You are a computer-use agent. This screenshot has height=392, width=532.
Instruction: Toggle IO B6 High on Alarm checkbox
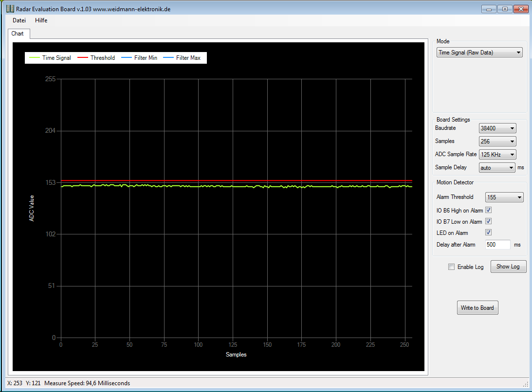[x=489, y=210]
